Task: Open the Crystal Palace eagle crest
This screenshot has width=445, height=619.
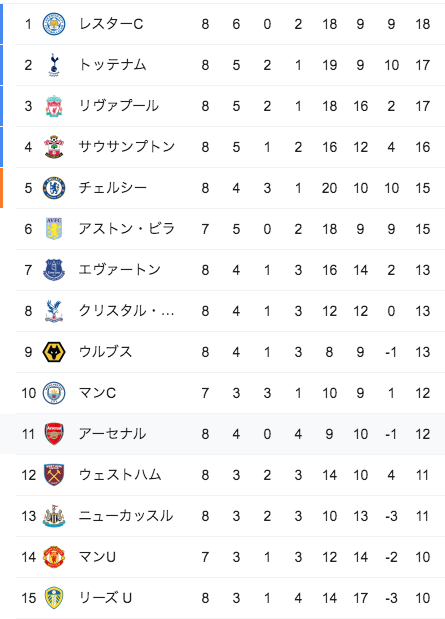Action: (x=54, y=311)
